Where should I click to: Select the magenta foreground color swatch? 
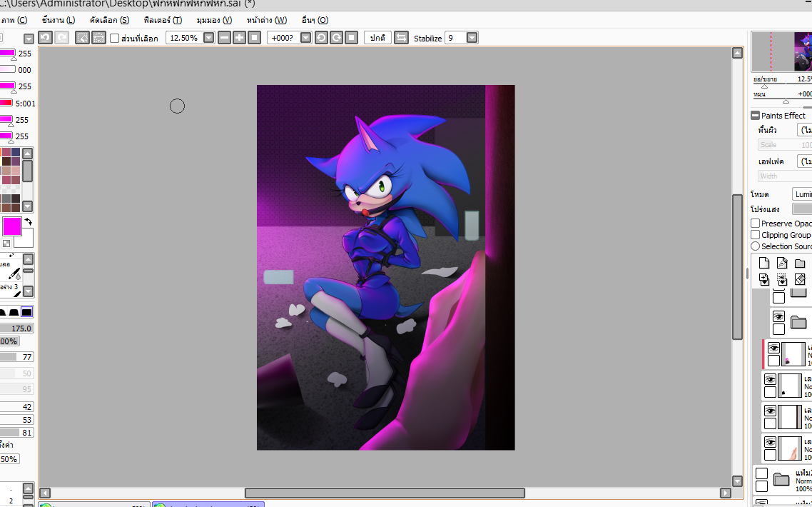click(x=12, y=227)
